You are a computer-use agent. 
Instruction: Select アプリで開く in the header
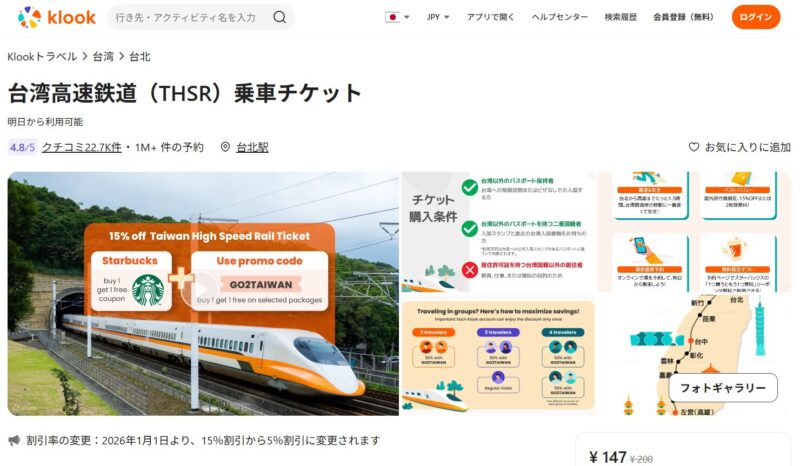[490, 17]
